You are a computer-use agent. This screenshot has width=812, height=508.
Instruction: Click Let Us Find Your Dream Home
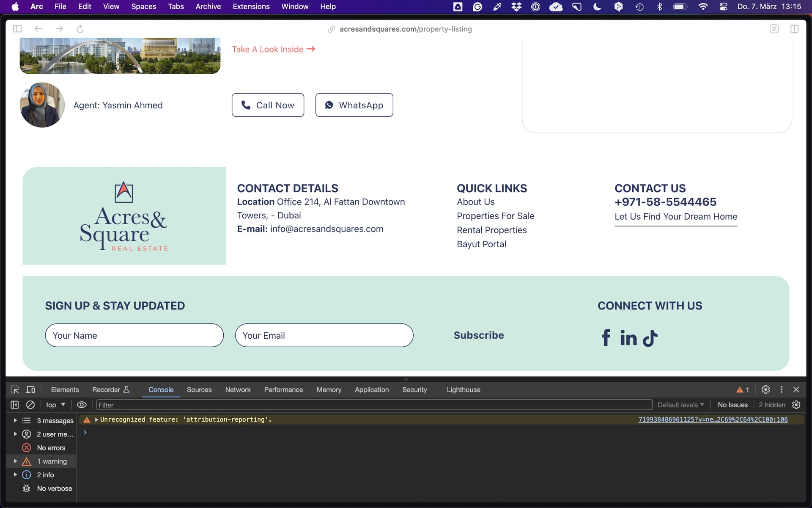click(676, 217)
